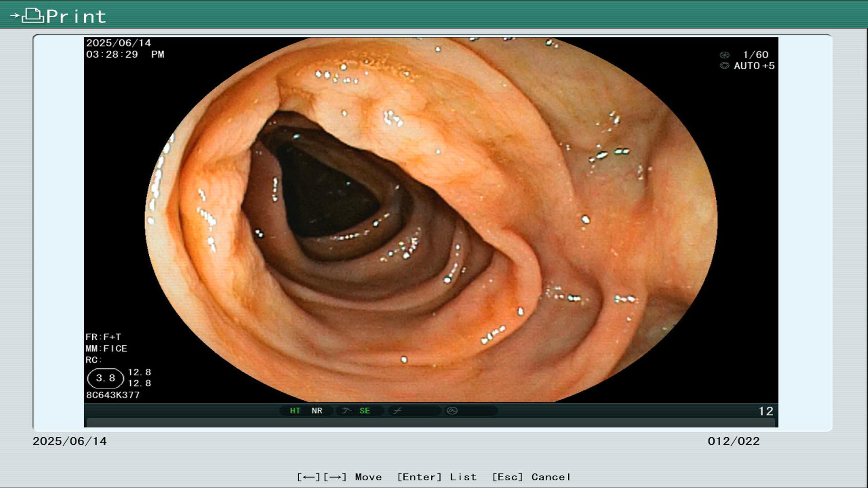Click the HT indicator in the status bar
The image size is (868, 488).
tap(295, 411)
